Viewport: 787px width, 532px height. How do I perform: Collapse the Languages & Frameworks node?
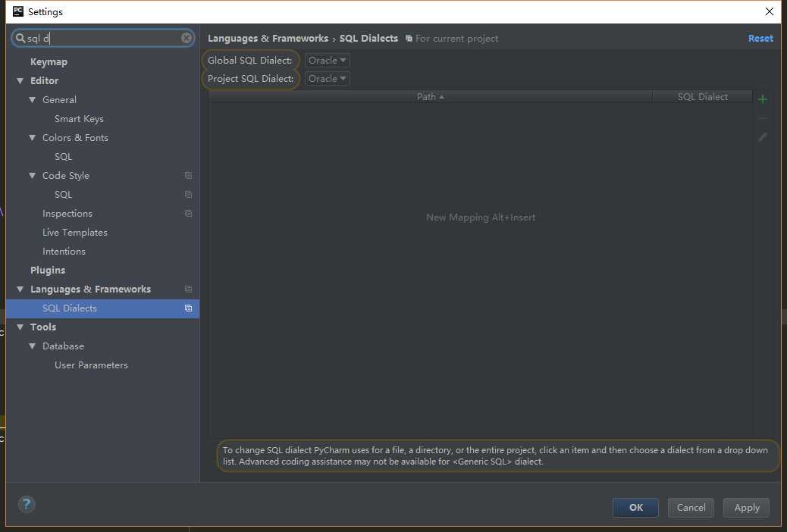20,289
